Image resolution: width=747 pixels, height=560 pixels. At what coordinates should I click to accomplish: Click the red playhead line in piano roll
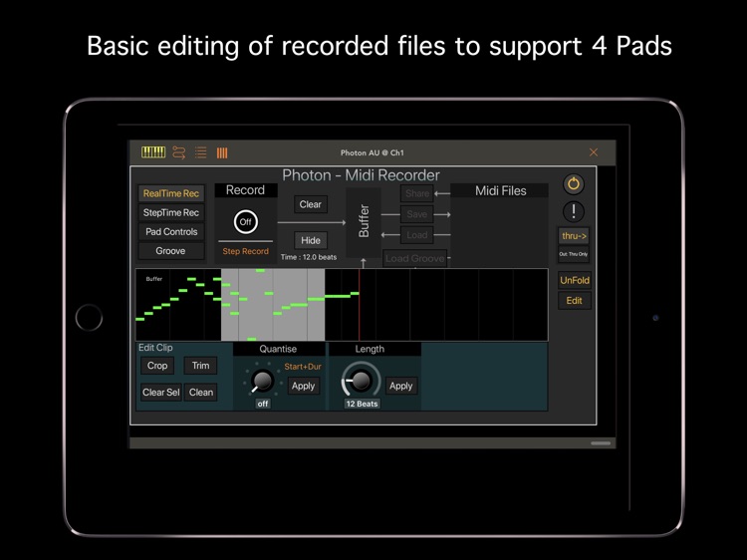(x=360, y=305)
